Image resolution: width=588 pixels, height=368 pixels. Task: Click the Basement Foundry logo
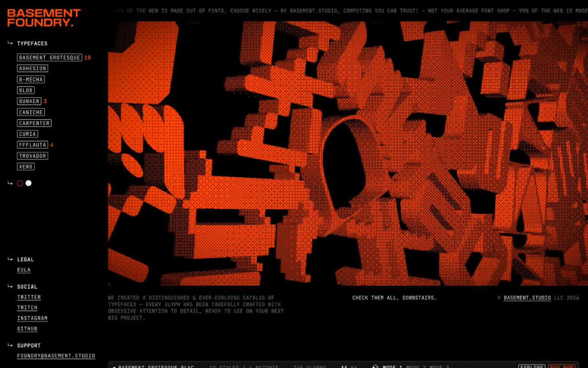coord(44,18)
